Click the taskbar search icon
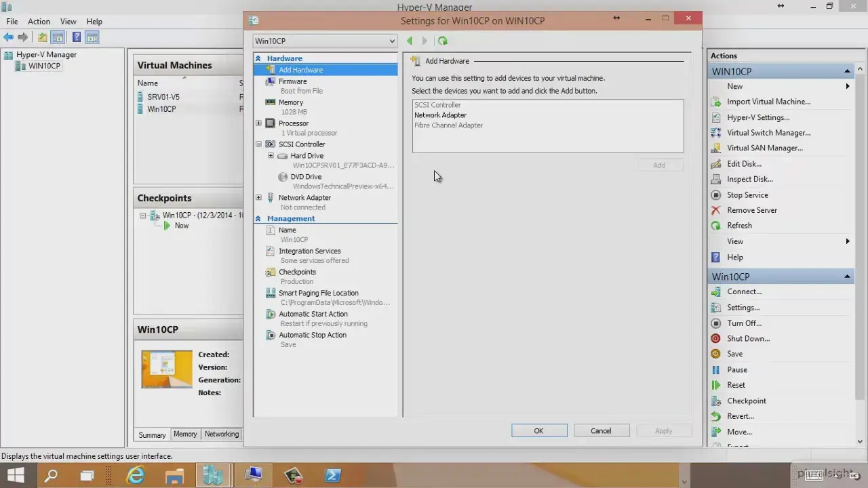This screenshot has height=488, width=868. (51, 475)
